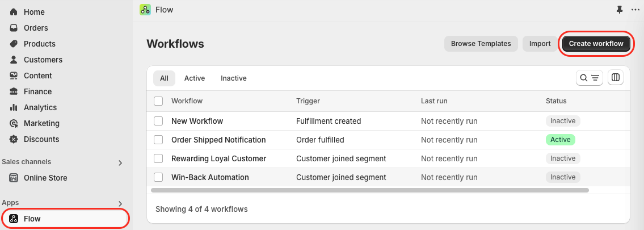The height and width of the screenshot is (230, 644).
Task: Open the Customers person icon
Action: [14, 60]
